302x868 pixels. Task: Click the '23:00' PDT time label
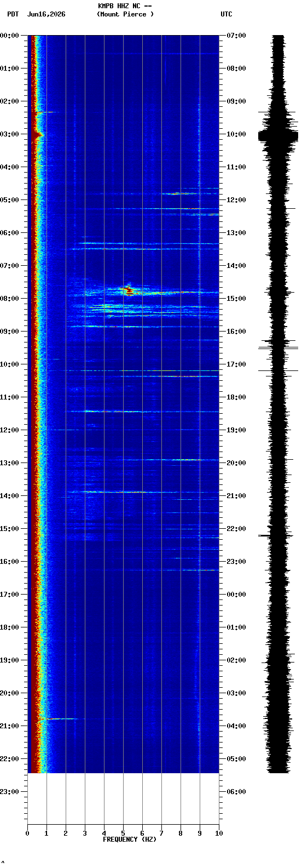[9, 792]
